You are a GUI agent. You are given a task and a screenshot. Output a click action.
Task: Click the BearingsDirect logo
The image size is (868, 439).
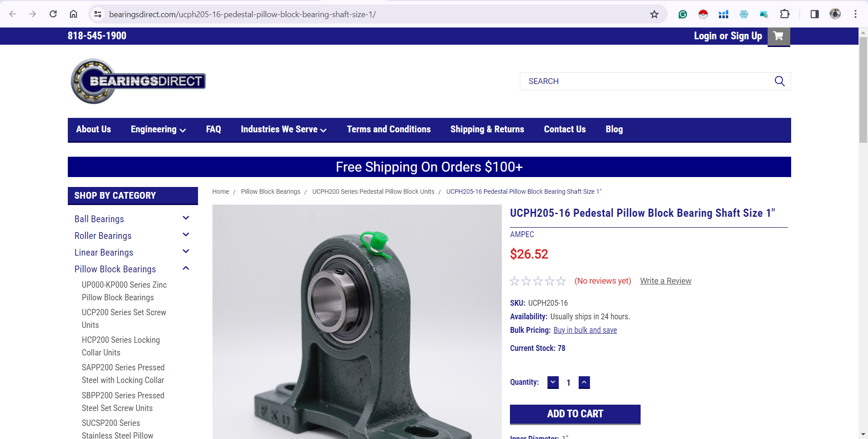tap(138, 81)
